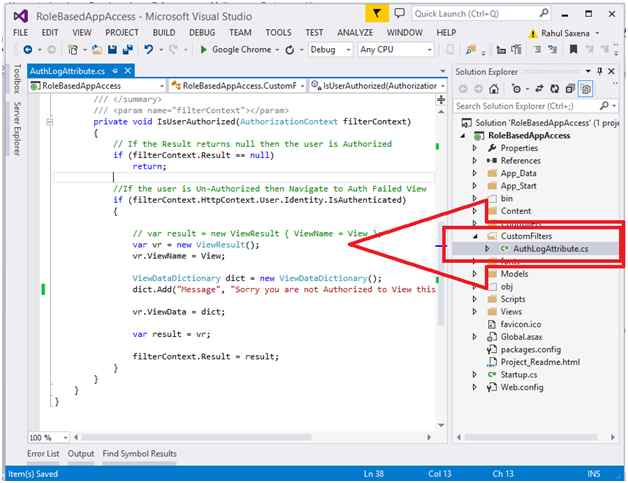Expand the Properties node in solution tree
Image resolution: width=628 pixels, height=483 pixels.
click(x=474, y=148)
